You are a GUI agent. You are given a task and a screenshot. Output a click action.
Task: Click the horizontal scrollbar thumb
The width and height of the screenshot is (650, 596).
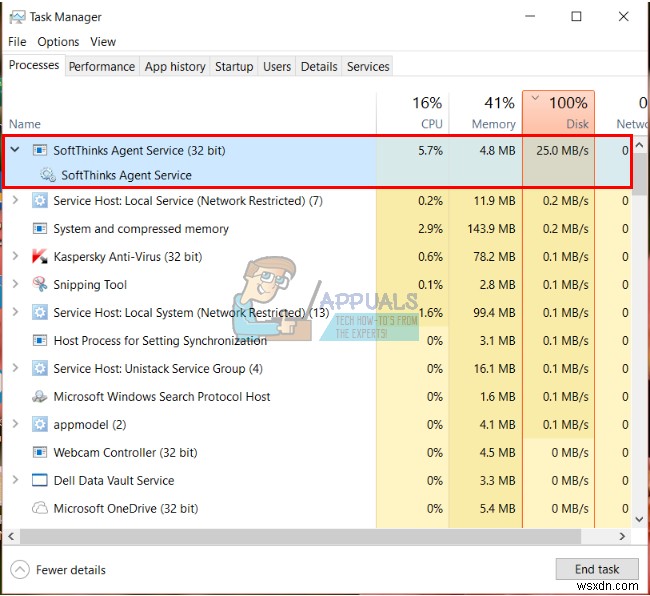click(300, 536)
